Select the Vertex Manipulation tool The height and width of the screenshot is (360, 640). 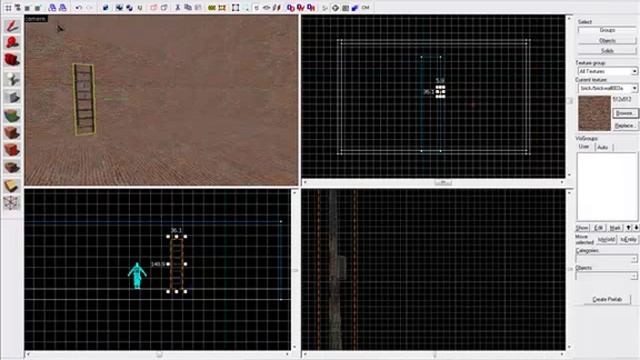click(12, 203)
